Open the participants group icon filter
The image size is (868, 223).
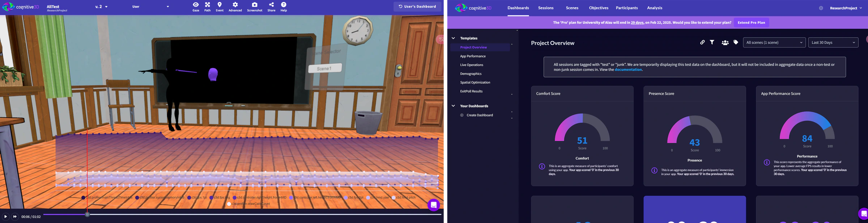tap(725, 42)
